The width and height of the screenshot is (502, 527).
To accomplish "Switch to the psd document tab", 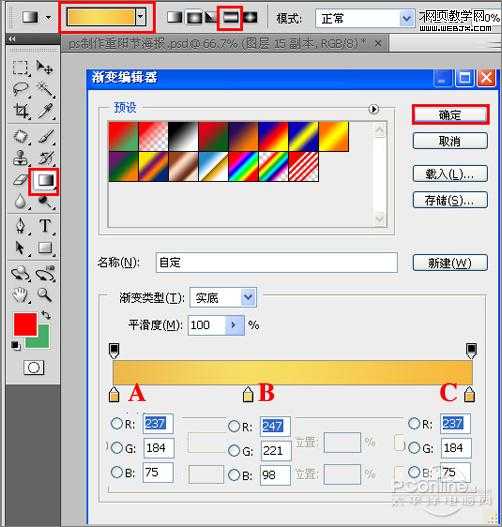I will pyautogui.click(x=224, y=43).
